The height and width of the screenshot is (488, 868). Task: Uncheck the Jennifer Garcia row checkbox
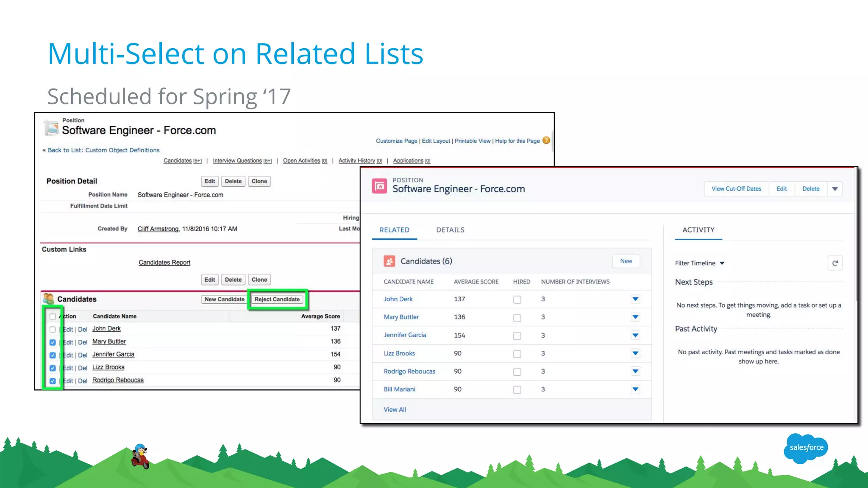tap(53, 355)
